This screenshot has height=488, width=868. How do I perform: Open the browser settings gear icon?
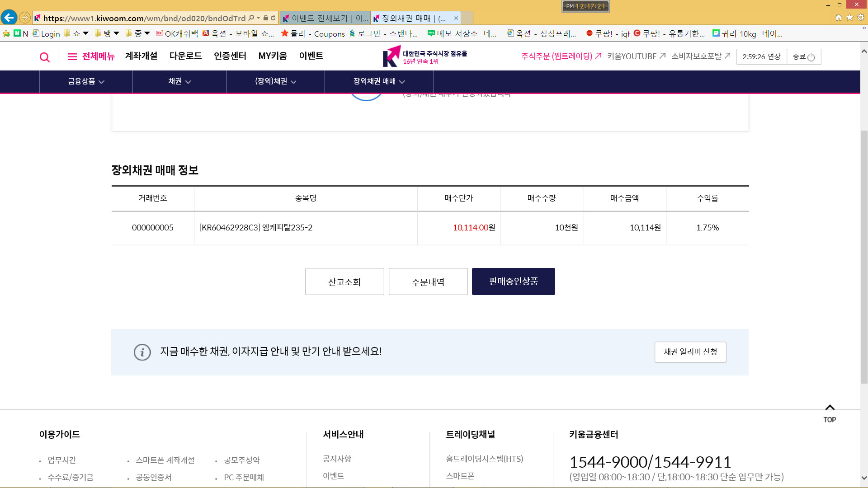click(x=860, y=18)
